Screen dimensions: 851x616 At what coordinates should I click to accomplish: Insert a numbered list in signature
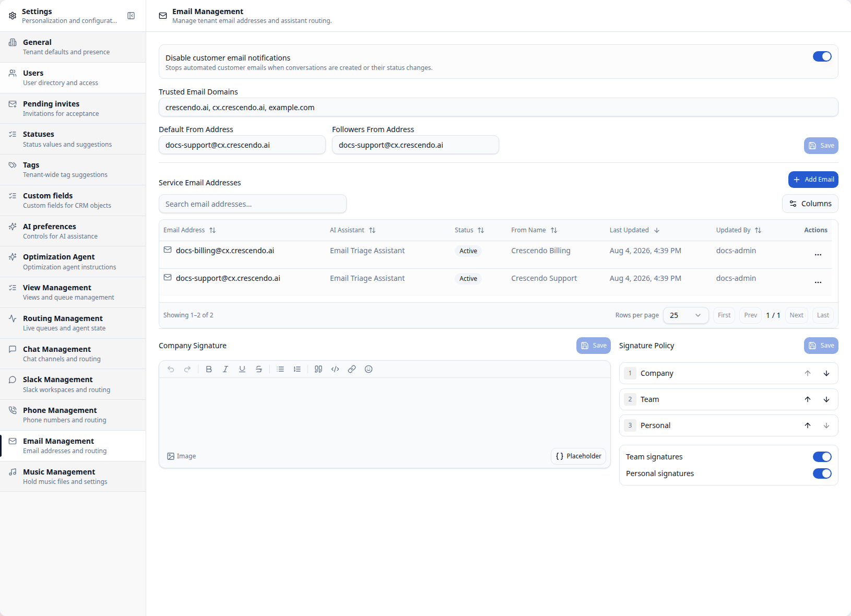297,369
